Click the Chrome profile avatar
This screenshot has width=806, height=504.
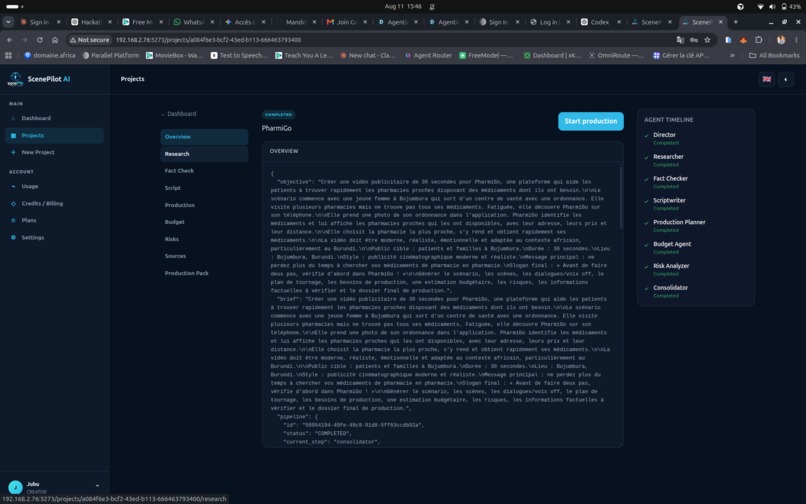tap(781, 40)
